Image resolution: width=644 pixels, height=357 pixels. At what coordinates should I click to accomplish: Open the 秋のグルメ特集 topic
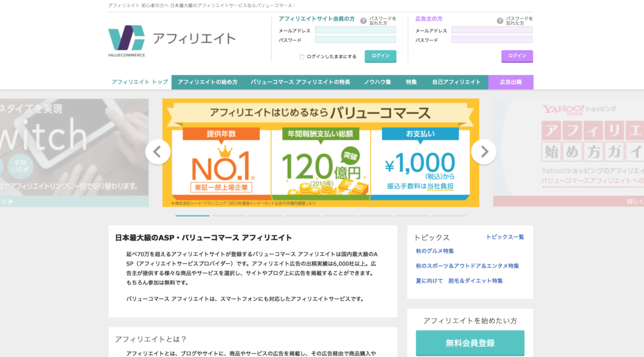pyautogui.click(x=435, y=251)
